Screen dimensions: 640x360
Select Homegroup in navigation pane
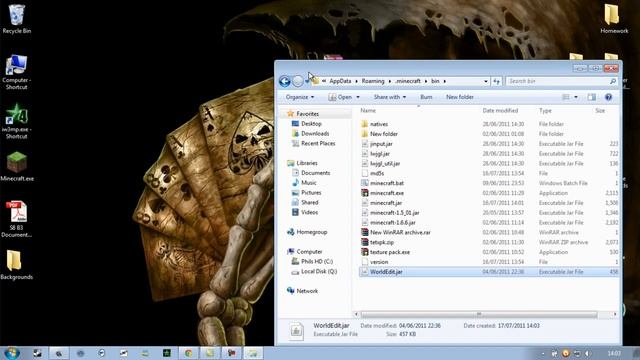click(x=311, y=232)
